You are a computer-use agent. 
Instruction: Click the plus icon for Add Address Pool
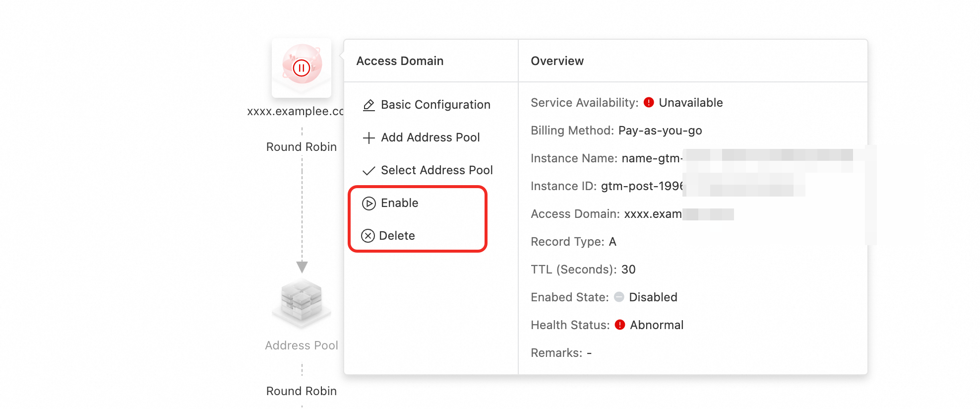[368, 138]
